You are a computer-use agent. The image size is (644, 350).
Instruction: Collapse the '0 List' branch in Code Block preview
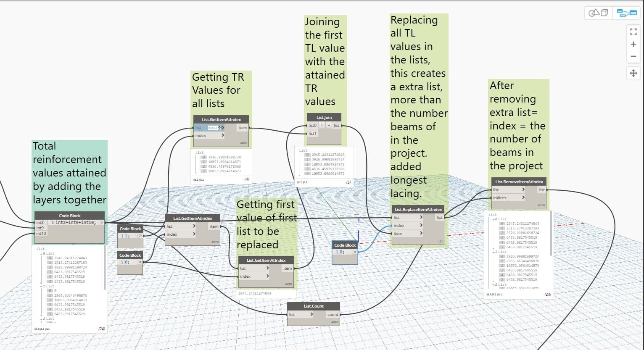[x=41, y=254]
